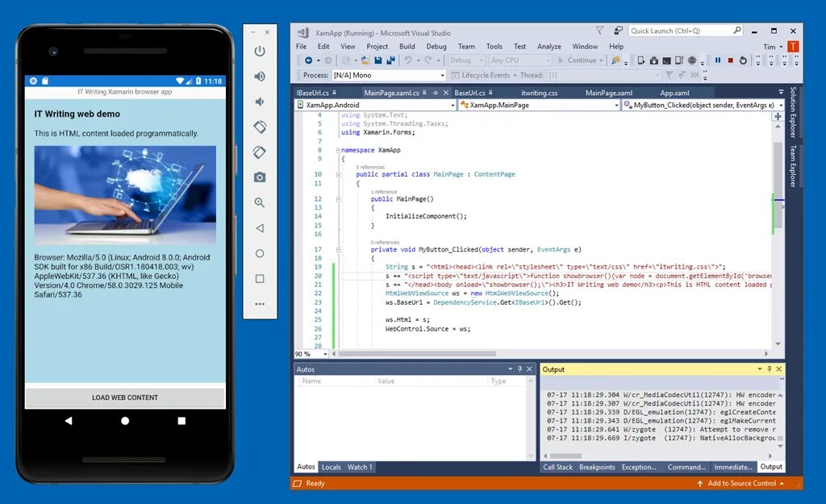826x504 pixels.
Task: Open document tab list dropdown
Action: click(781, 92)
